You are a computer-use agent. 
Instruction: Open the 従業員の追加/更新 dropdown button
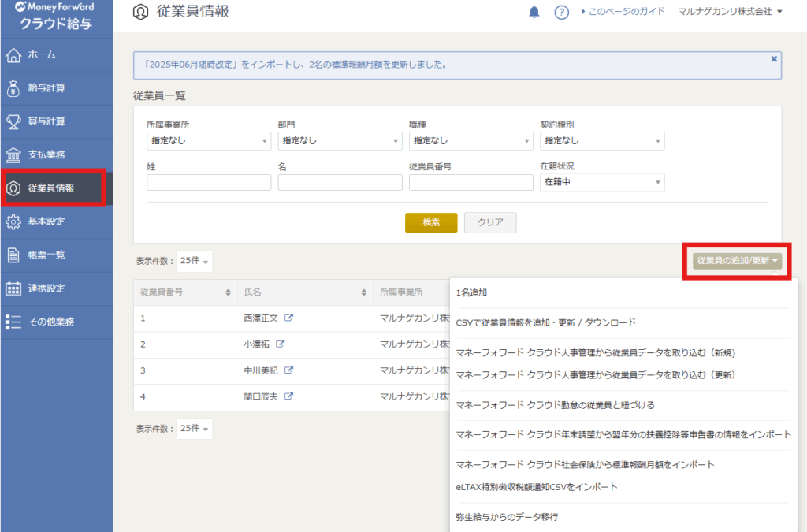click(738, 261)
